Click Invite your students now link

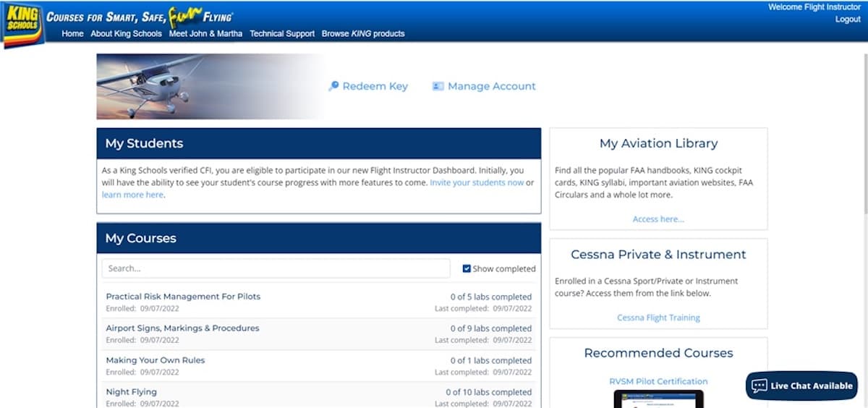point(477,183)
